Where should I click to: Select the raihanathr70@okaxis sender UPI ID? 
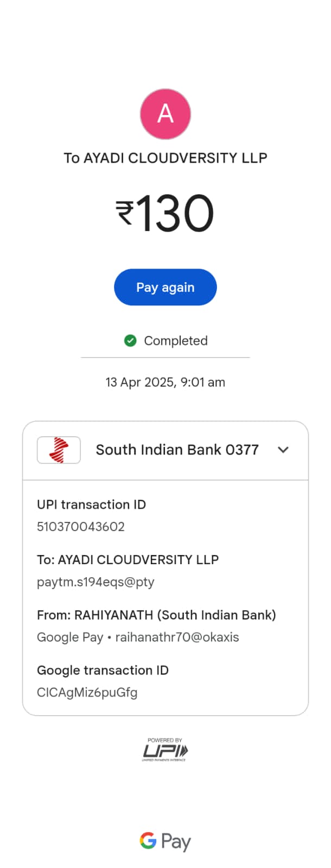tap(177, 637)
